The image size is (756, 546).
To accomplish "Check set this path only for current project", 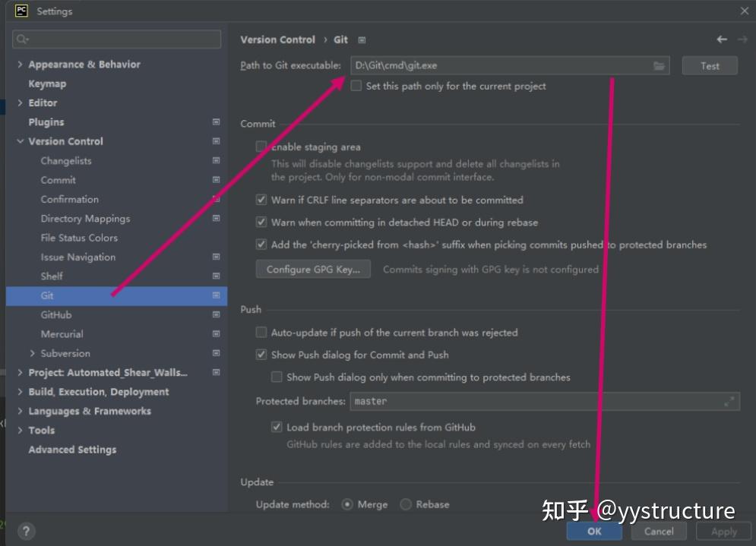I will pyautogui.click(x=356, y=86).
